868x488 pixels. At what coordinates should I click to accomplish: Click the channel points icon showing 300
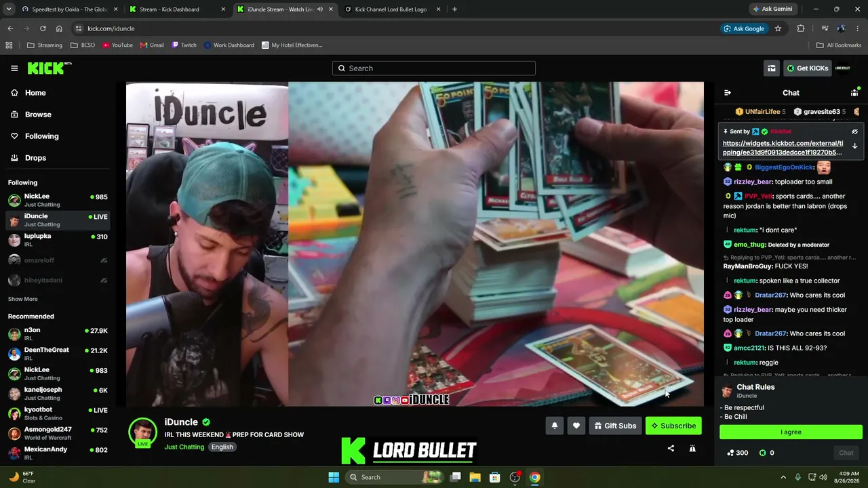(731, 453)
